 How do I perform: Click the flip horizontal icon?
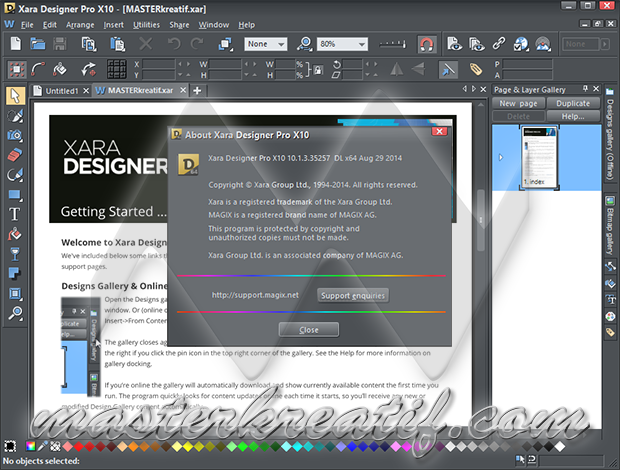(397, 69)
